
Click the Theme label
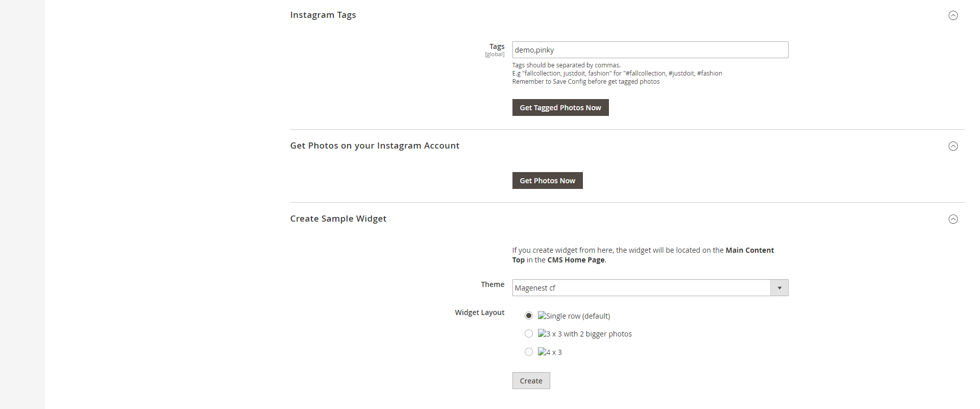[x=493, y=284]
